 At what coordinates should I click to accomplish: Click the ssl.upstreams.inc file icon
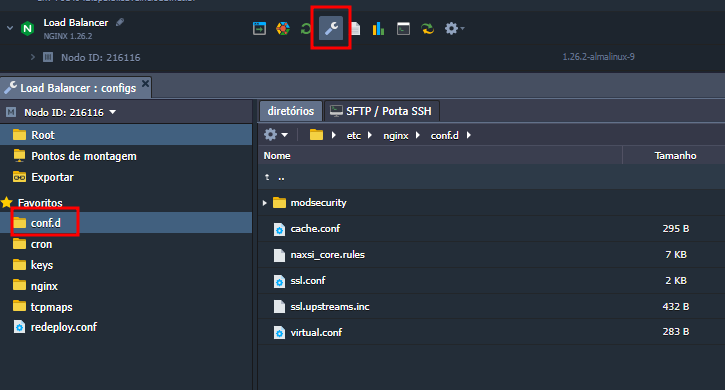pyautogui.click(x=279, y=307)
